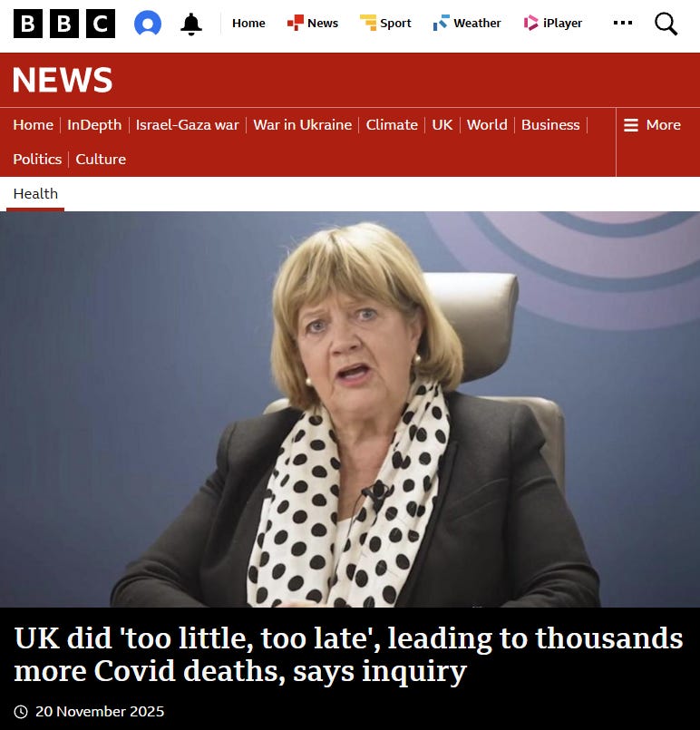The image size is (700, 730).
Task: Visit the Climate section
Action: [x=392, y=125]
